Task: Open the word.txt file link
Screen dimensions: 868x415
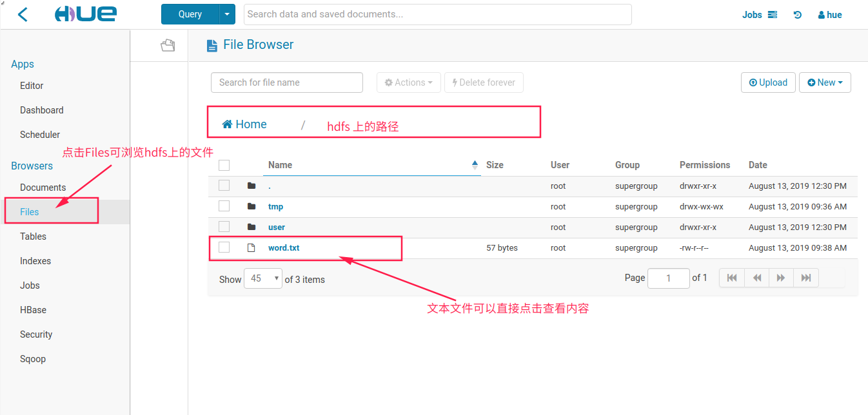Action: (284, 248)
